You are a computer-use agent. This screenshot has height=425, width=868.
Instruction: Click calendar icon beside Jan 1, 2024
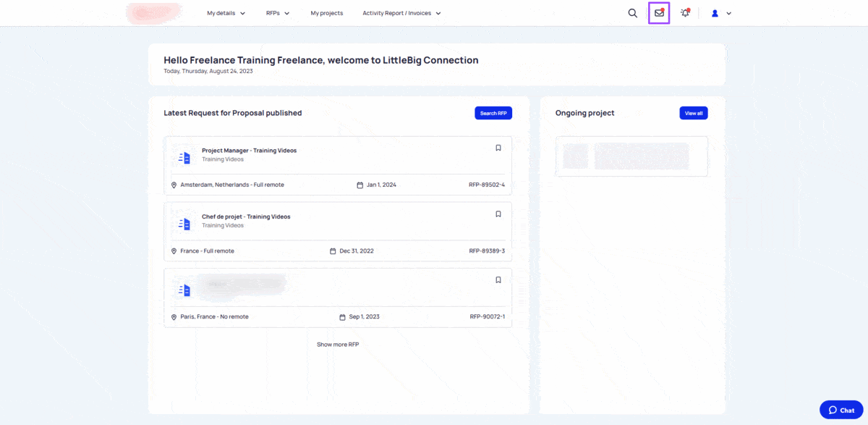point(359,185)
